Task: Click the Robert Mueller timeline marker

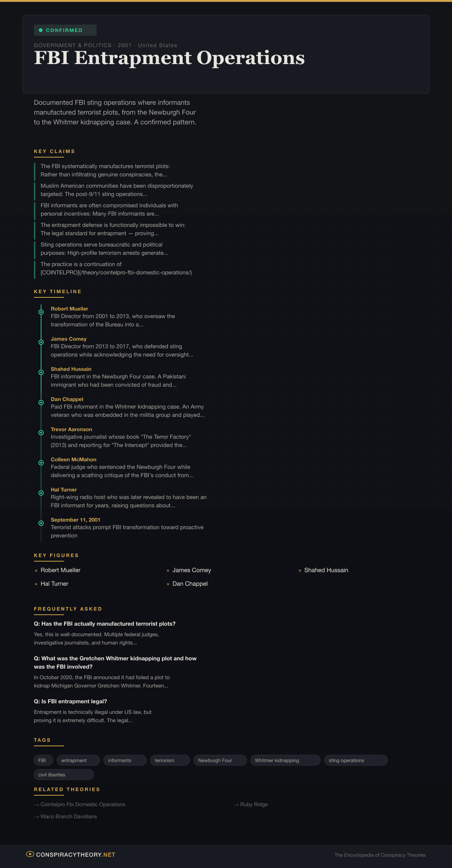Action: [x=41, y=312]
